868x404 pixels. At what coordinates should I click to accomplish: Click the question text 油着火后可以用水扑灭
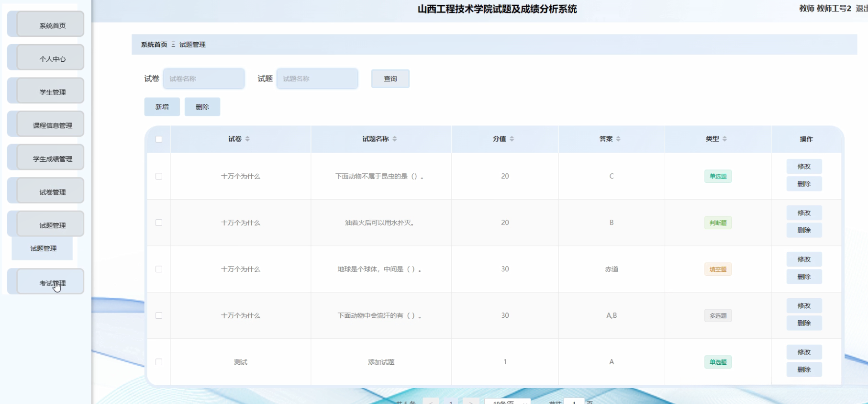[x=379, y=223]
